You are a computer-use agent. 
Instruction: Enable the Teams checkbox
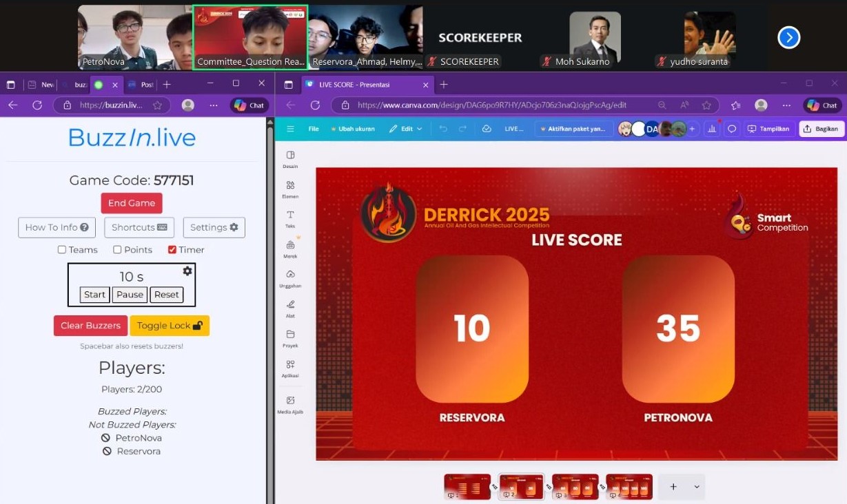click(62, 250)
